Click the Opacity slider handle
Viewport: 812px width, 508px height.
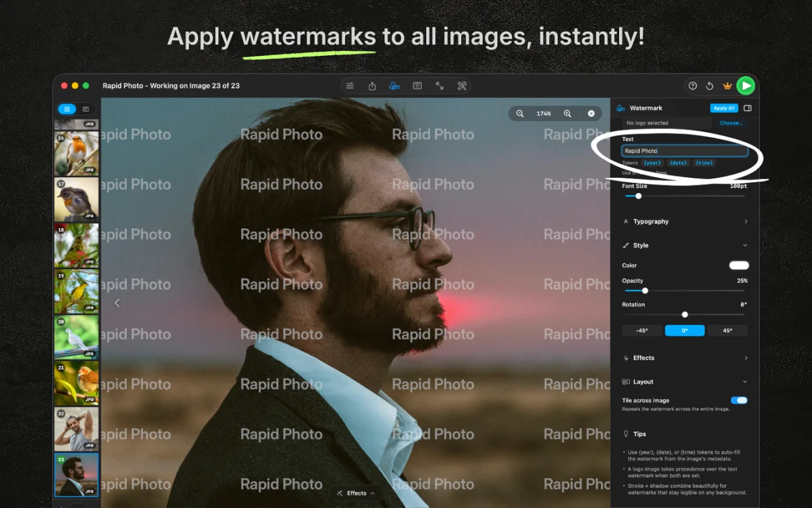(x=645, y=291)
